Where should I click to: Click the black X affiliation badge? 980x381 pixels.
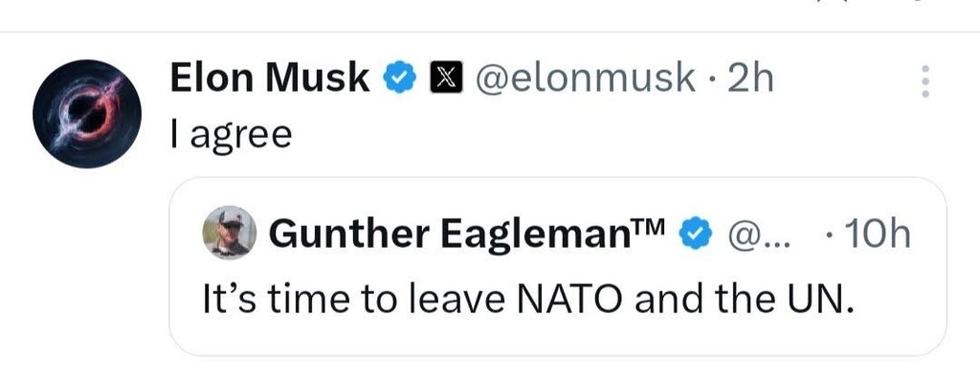point(446,78)
